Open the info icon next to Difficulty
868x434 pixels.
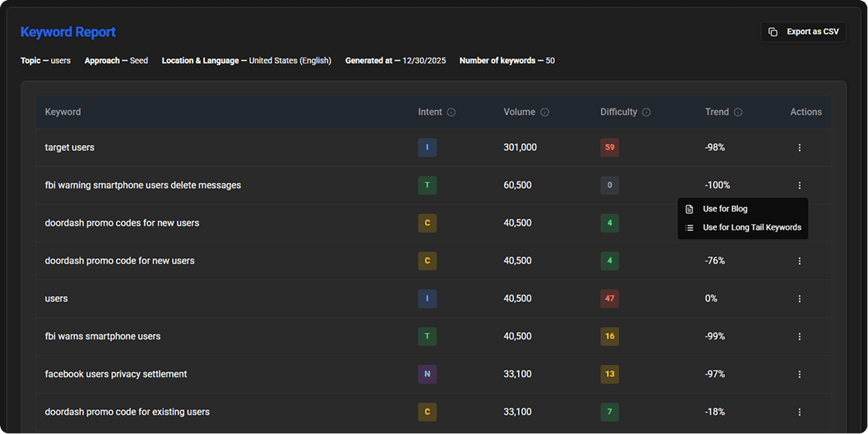coord(646,112)
